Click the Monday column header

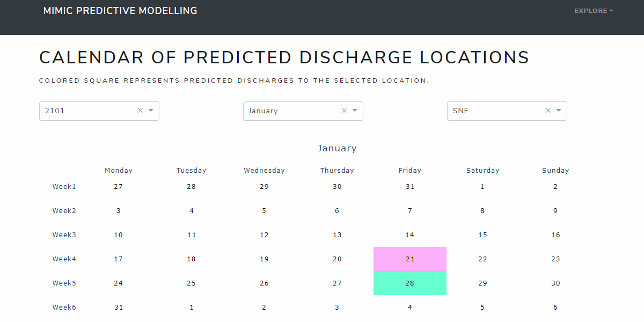click(x=119, y=171)
